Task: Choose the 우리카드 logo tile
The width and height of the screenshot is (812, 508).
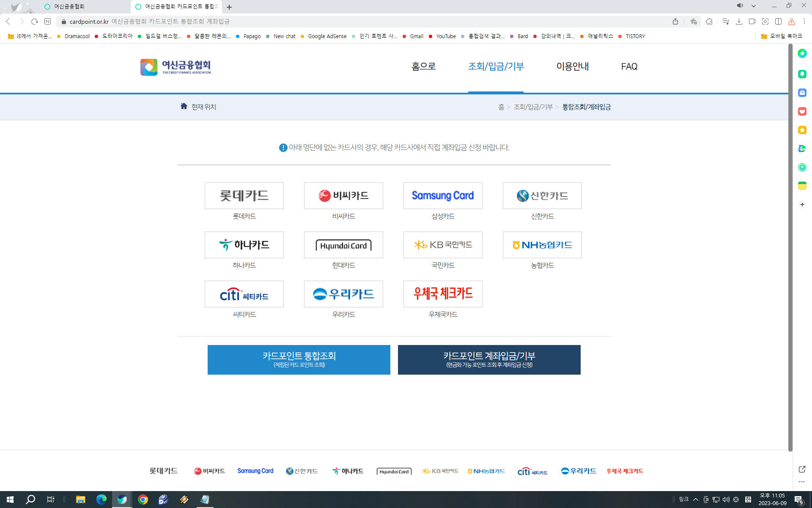Action: pyautogui.click(x=343, y=294)
